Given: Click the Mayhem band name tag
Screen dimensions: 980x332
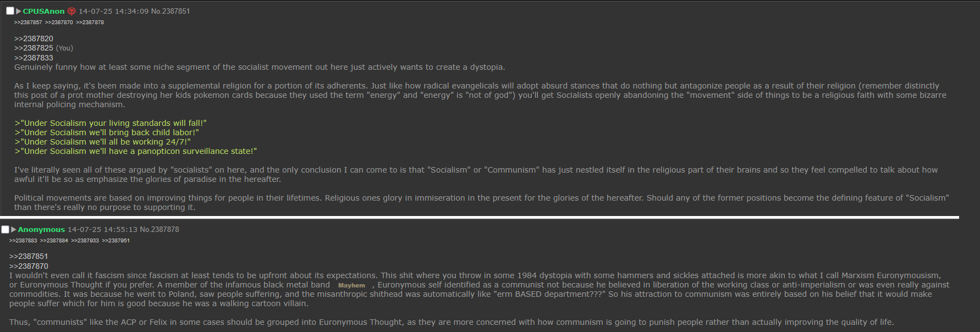Looking at the screenshot, I should coord(351,285).
